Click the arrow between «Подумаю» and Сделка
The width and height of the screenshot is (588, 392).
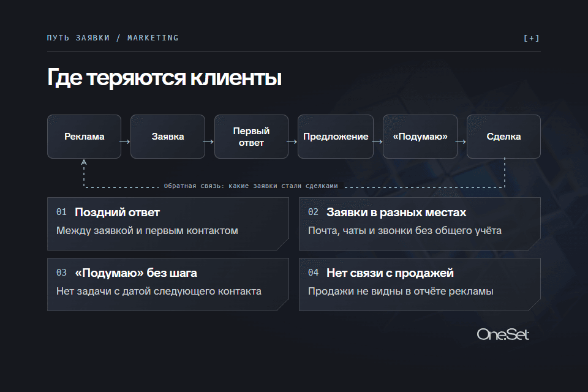click(461, 142)
